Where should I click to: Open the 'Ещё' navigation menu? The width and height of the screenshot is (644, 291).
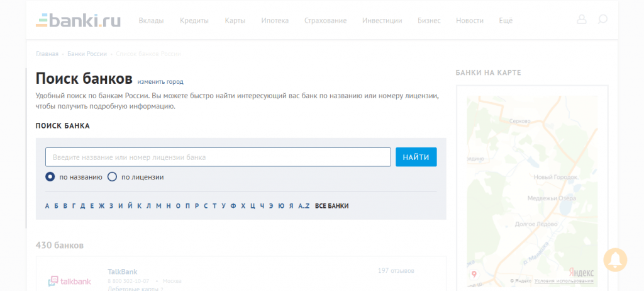coord(506,21)
